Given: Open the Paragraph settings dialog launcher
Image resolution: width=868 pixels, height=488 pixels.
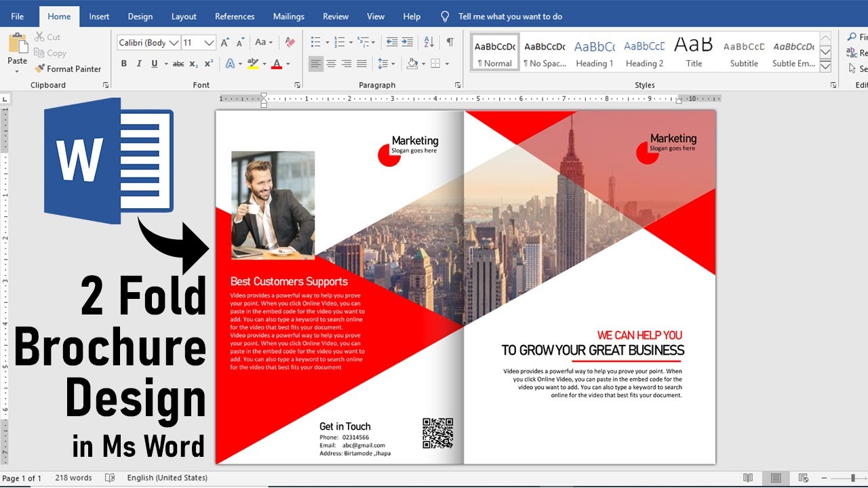Looking at the screenshot, I should click(458, 85).
